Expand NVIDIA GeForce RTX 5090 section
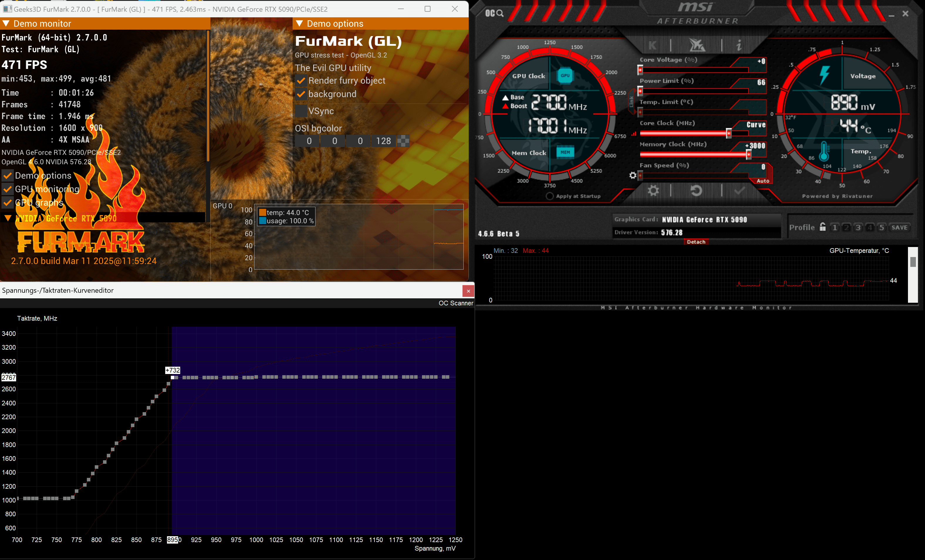Screen dimensions: 925x560 pos(8,218)
